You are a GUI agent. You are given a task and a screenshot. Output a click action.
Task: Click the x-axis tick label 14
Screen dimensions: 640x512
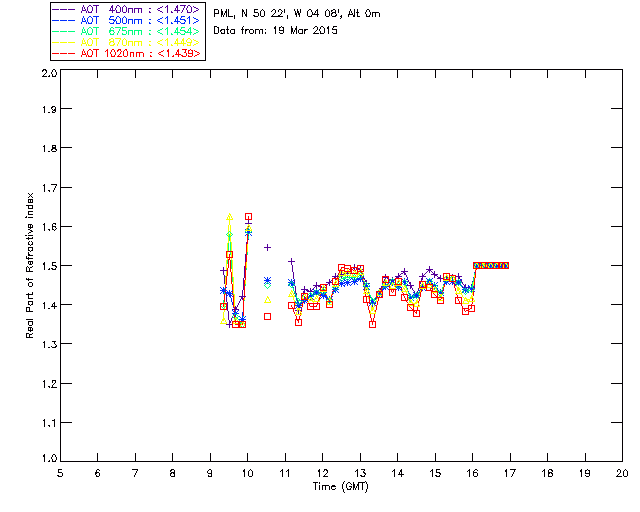(x=398, y=473)
